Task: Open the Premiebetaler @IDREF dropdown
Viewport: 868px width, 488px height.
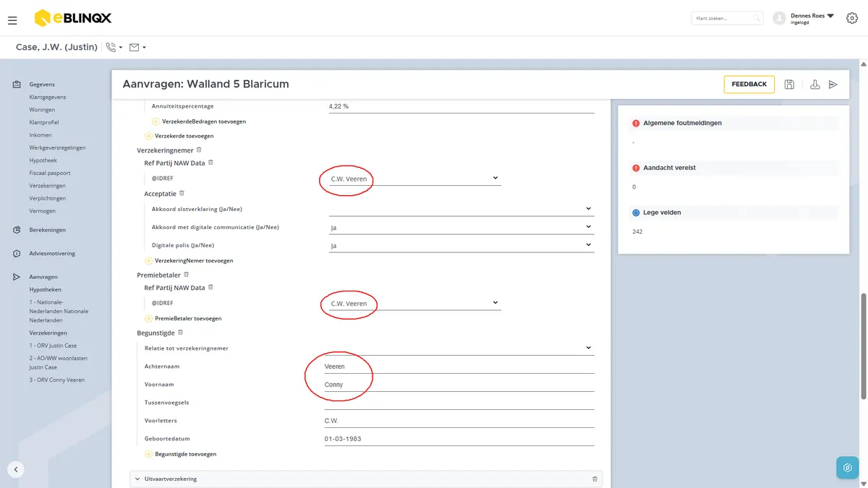Action: coord(414,303)
